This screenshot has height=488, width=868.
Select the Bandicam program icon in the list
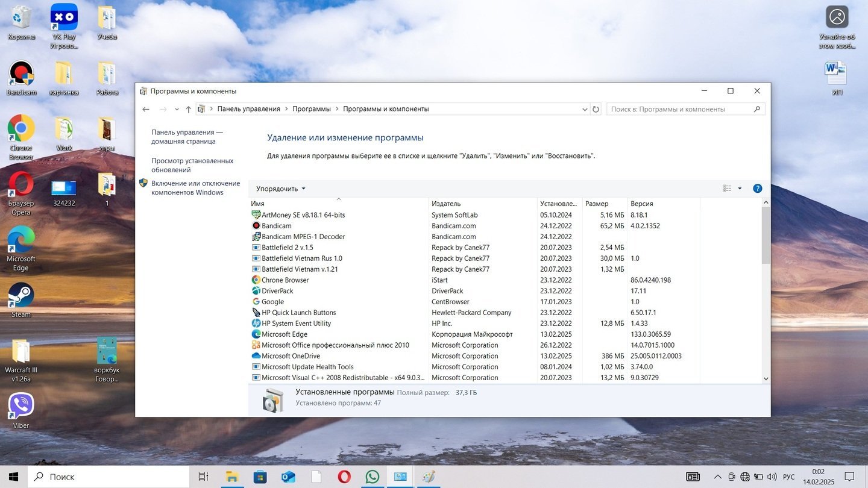[x=256, y=226]
